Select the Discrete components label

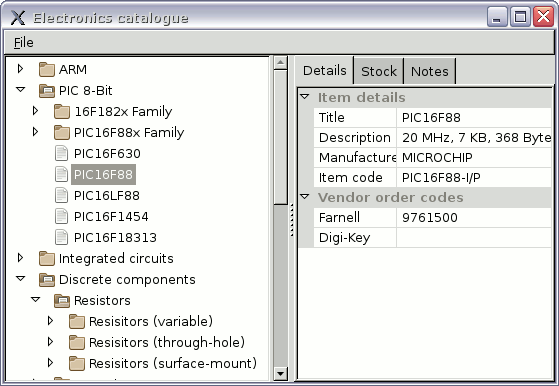tap(127, 279)
